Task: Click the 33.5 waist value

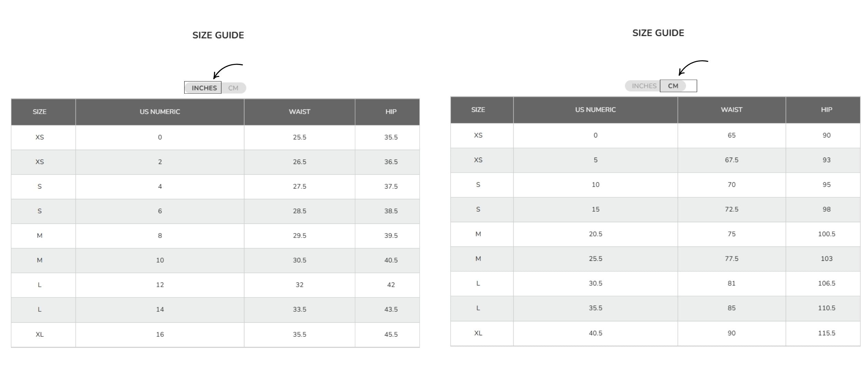Action: coord(299,309)
